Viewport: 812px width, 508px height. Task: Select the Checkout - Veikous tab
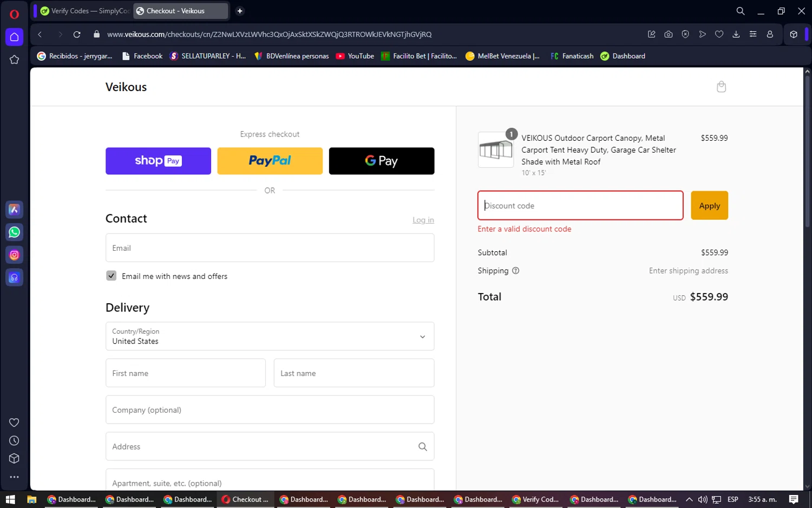tap(181, 11)
